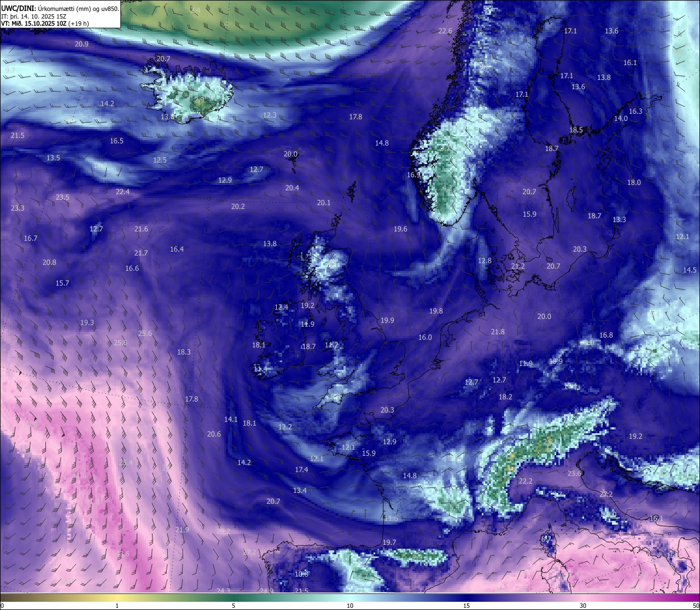Click the 1 label on the color scale
This screenshot has height=610, width=700.
pyautogui.click(x=117, y=606)
